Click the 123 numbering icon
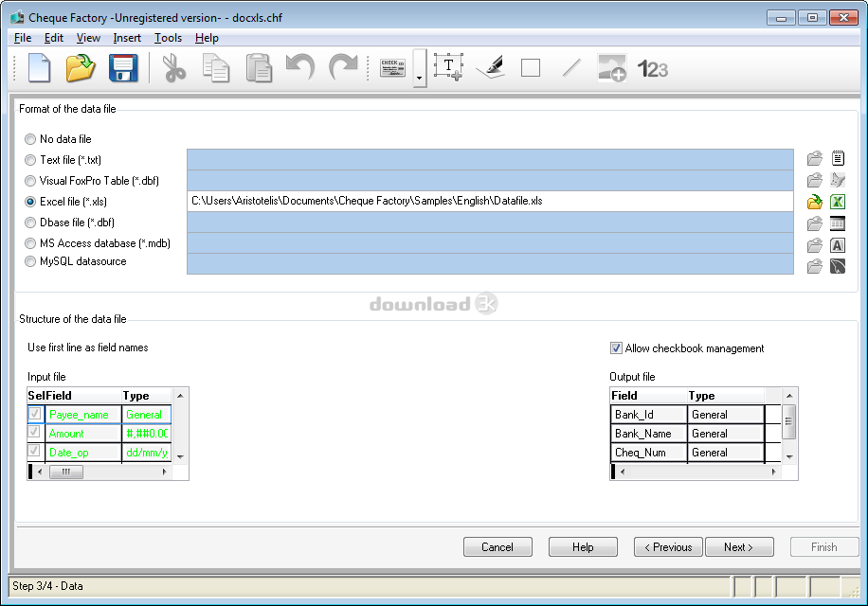Image resolution: width=868 pixels, height=606 pixels. (x=653, y=69)
